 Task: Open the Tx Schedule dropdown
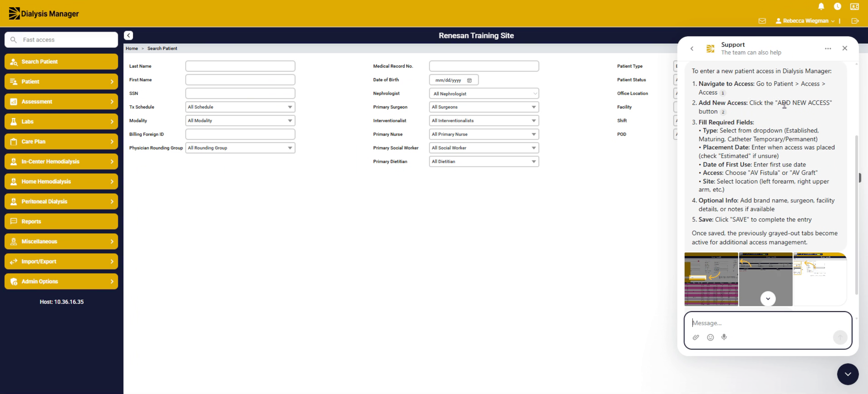click(240, 107)
